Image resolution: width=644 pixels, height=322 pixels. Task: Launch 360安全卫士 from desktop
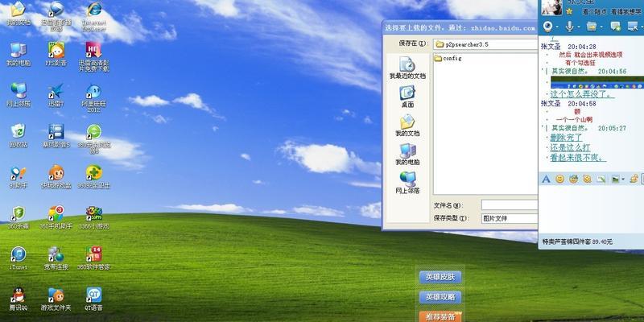(93, 176)
